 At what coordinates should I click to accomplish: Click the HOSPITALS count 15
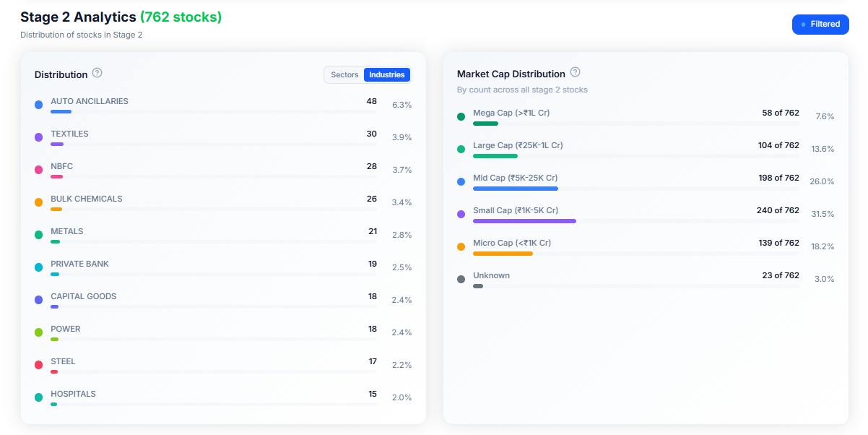pyautogui.click(x=373, y=394)
